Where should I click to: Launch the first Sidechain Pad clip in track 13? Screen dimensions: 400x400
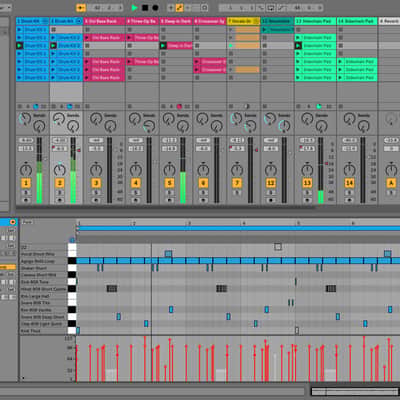(298, 38)
